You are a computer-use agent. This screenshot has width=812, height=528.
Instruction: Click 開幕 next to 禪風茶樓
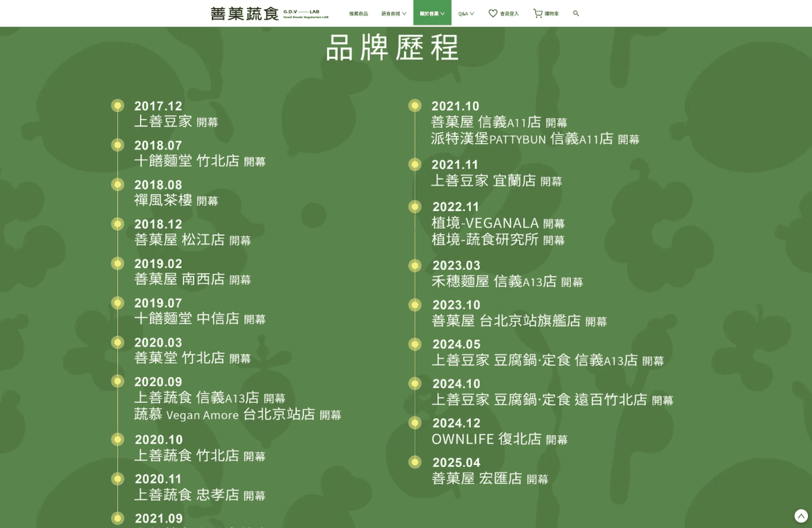208,201
